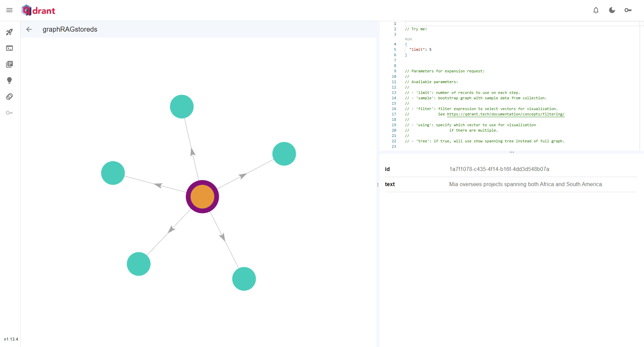
Task: Click line number 5 in the editor
Action: pyautogui.click(x=394, y=49)
